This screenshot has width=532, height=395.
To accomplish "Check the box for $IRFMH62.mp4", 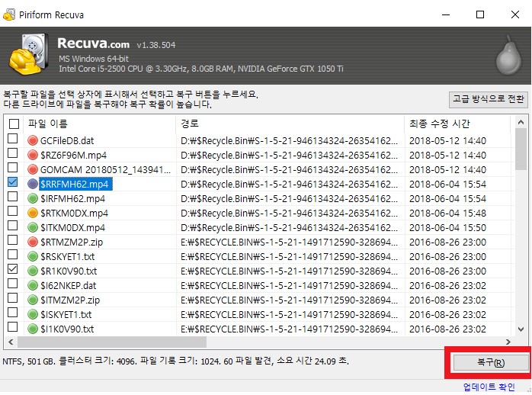I will point(12,197).
